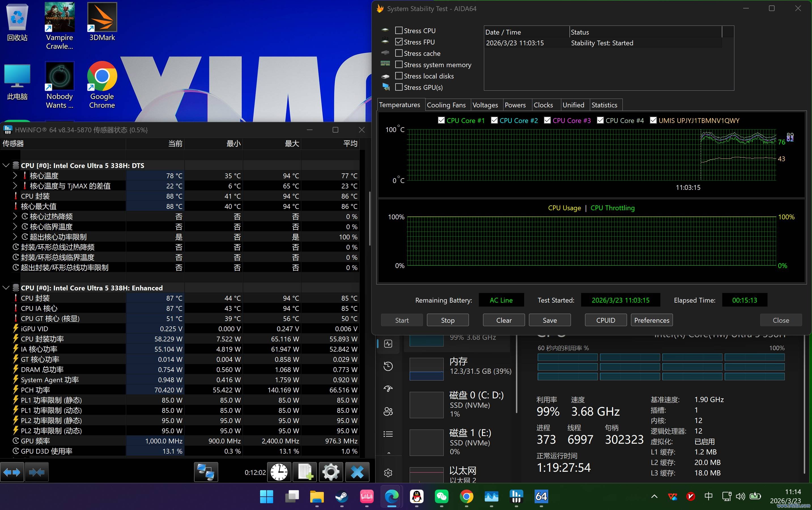The width and height of the screenshot is (812, 510).
Task: Click the 当前 column header in HWiNFO
Action: 155,143
